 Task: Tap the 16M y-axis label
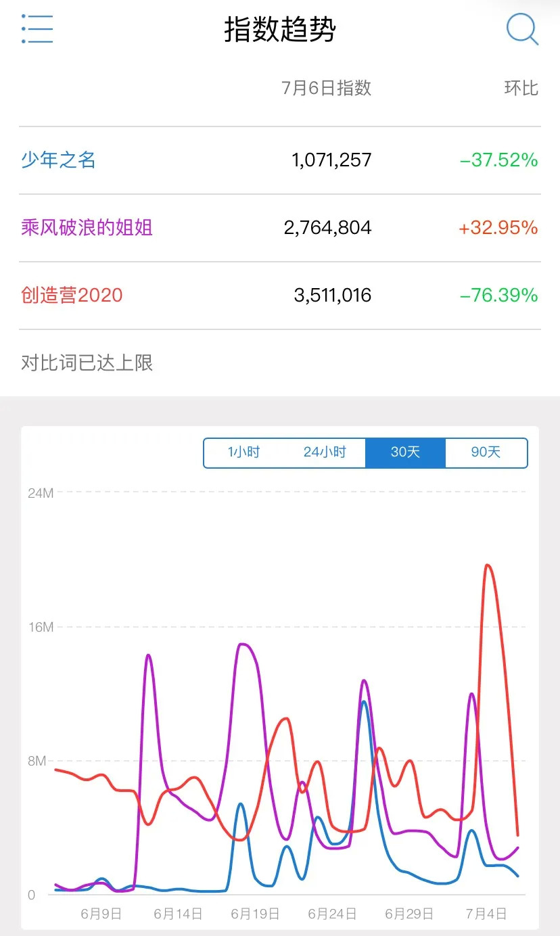(x=41, y=627)
